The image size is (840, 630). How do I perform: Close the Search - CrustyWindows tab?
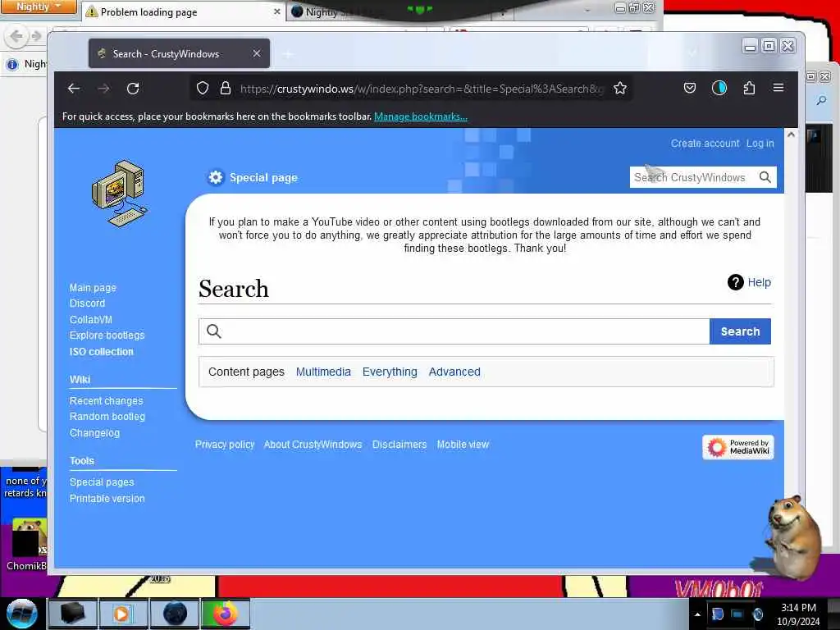pyautogui.click(x=257, y=53)
